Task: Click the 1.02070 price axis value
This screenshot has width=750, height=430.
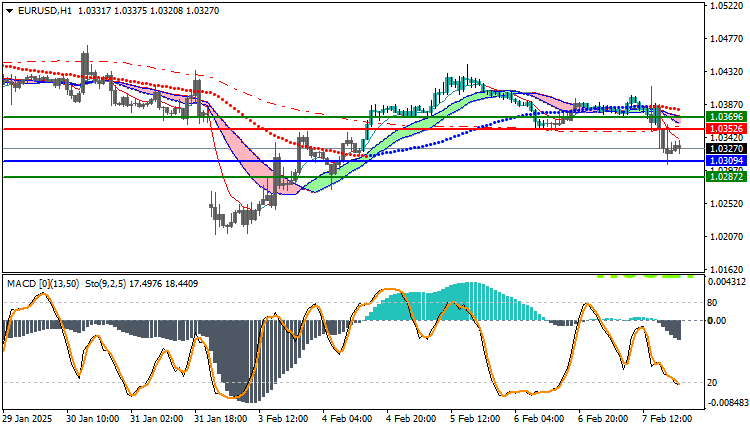Action: 727,237
